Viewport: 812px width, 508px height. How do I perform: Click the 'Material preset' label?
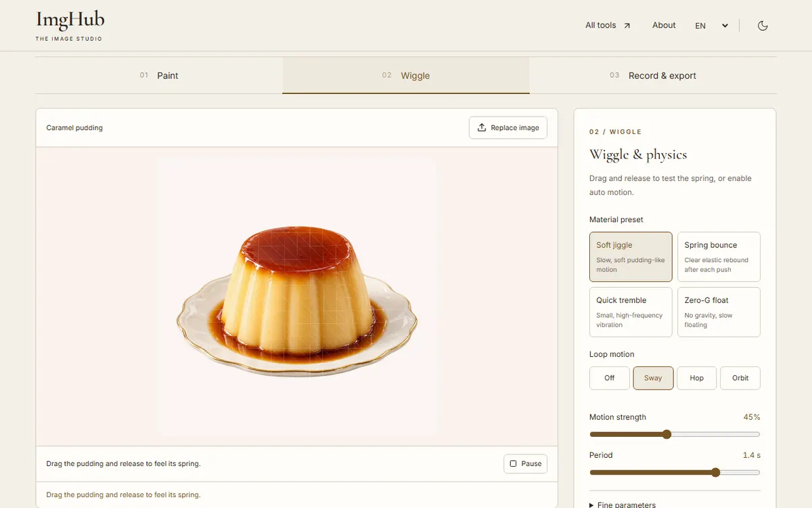[616, 219]
